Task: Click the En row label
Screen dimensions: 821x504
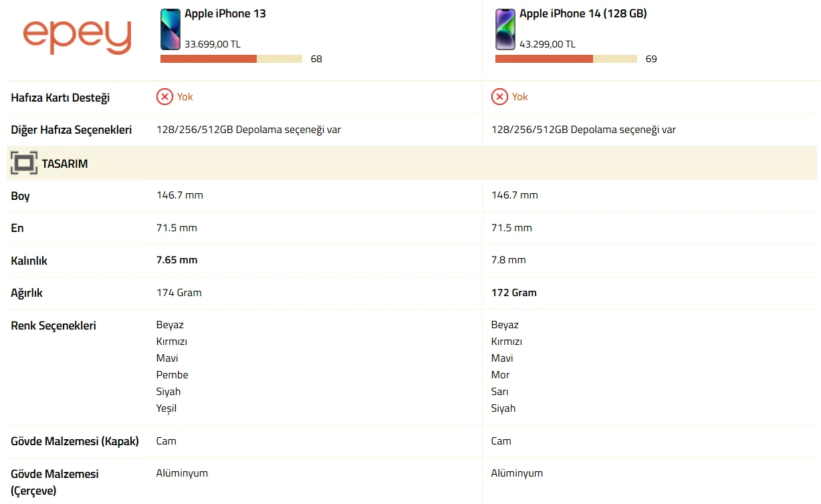Action: [17, 228]
